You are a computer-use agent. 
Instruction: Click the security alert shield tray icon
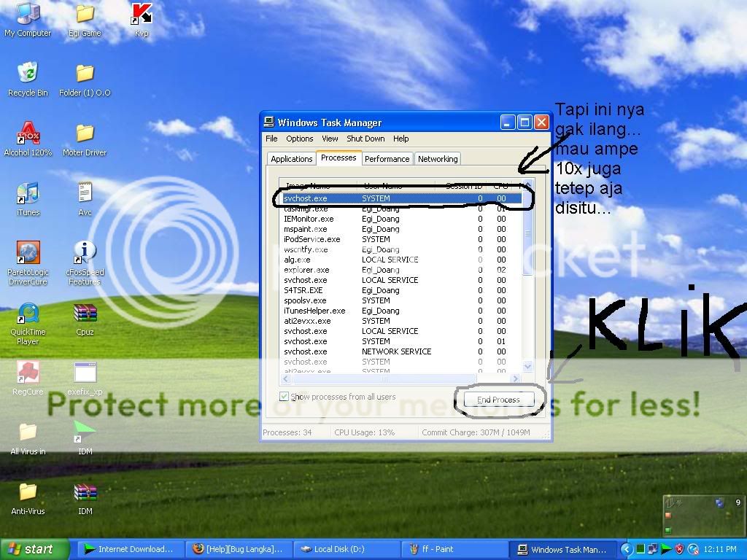pos(680,549)
